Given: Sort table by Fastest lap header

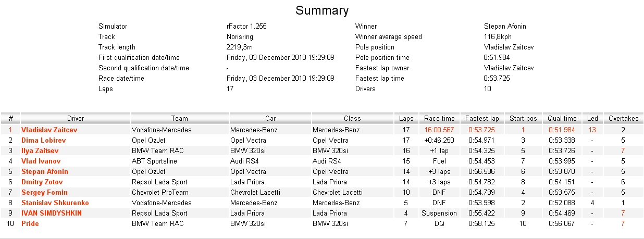Looking at the screenshot, I should tap(482, 118).
